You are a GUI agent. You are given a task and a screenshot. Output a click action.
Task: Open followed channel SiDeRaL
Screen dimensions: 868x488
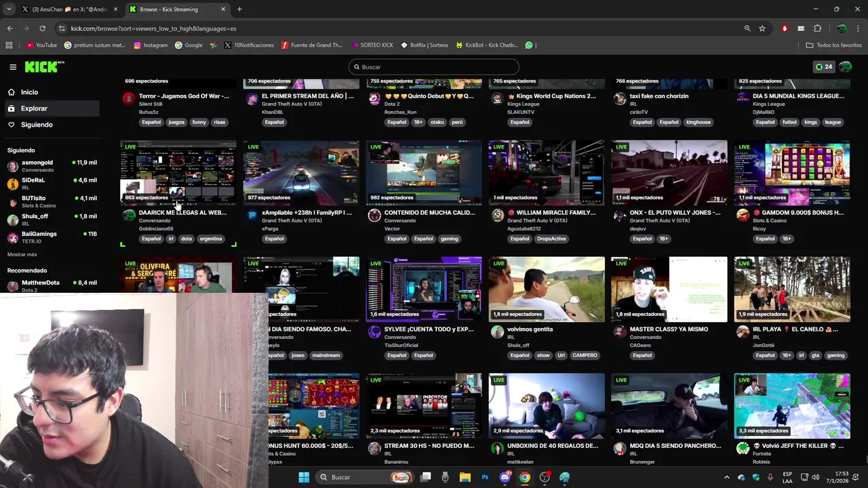52,184
